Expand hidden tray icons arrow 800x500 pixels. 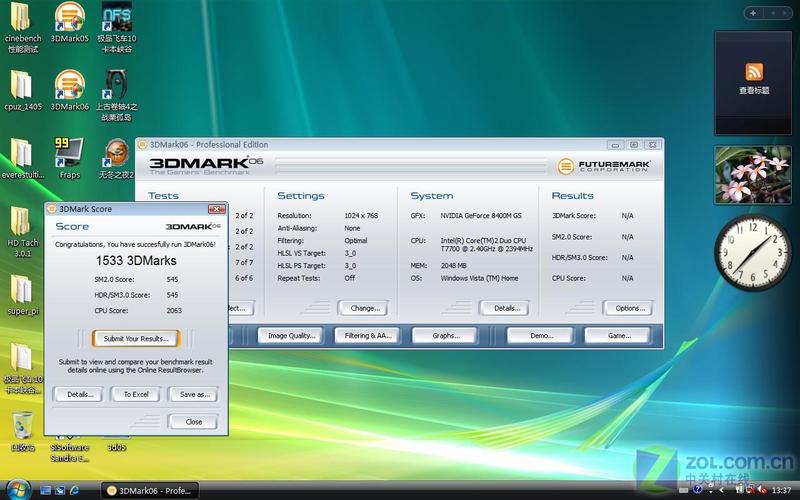722,490
